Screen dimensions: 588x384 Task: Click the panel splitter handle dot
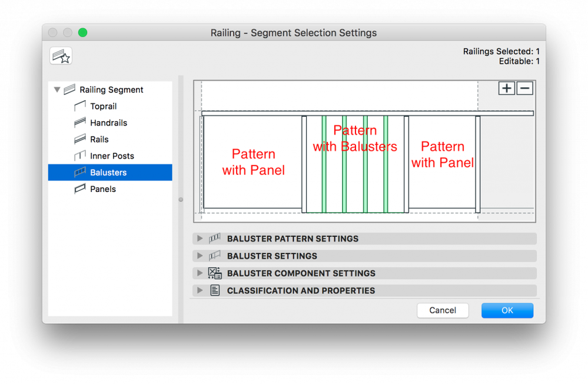coord(181,200)
